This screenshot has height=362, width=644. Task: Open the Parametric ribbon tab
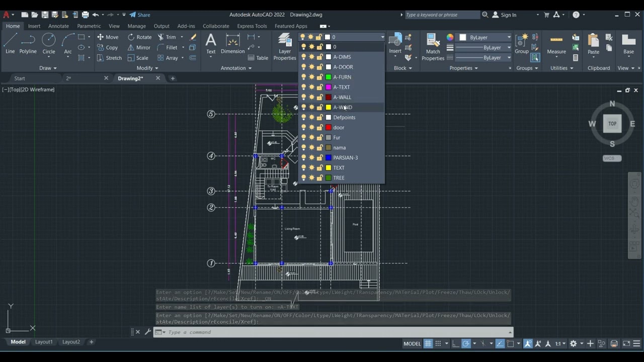[x=89, y=26]
